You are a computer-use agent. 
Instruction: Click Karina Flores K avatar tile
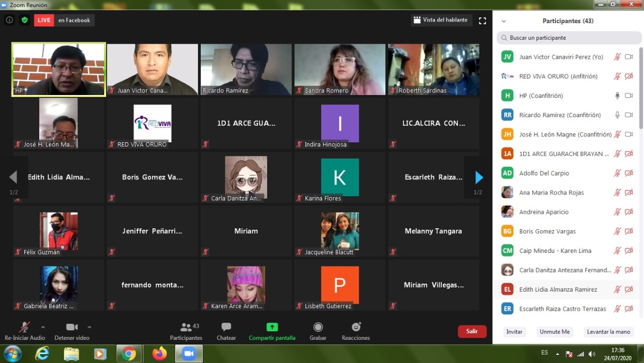point(340,177)
